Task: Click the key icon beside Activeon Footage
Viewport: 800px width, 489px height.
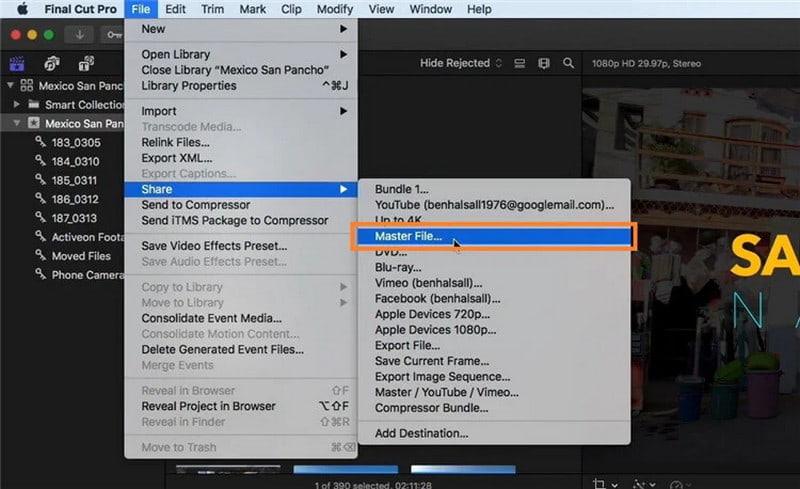Action: point(40,236)
